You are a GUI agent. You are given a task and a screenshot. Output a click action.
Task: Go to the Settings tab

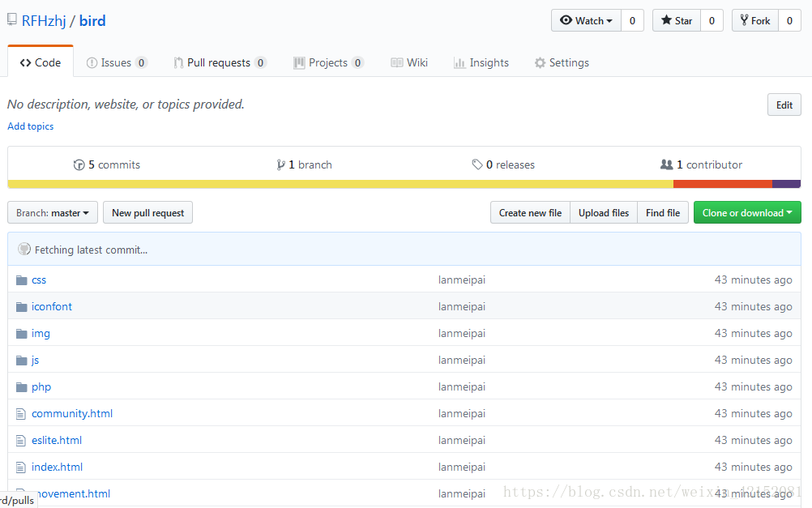coord(562,62)
